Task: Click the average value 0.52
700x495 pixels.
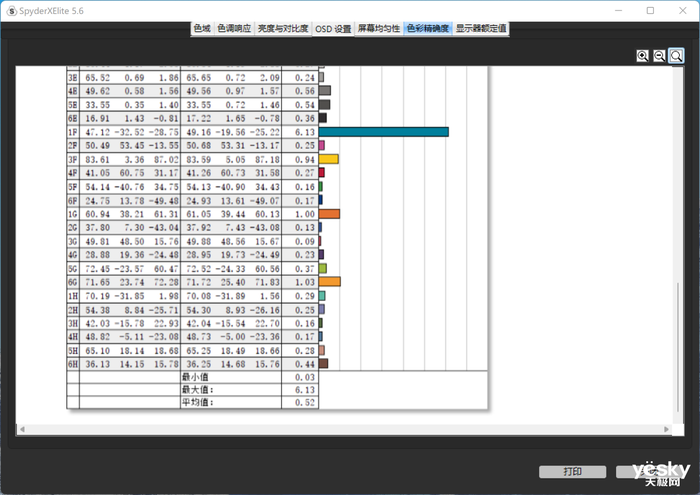Action: (305, 403)
